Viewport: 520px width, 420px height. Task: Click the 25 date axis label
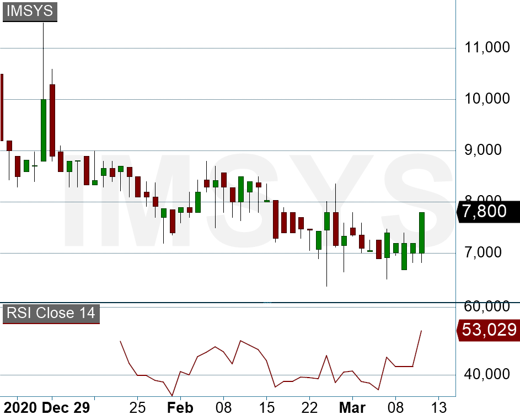click(137, 408)
